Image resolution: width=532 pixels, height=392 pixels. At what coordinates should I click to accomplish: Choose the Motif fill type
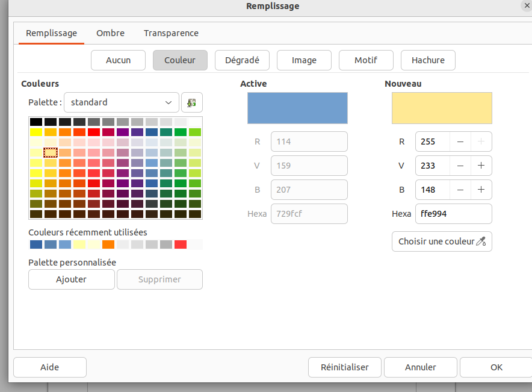tap(366, 60)
